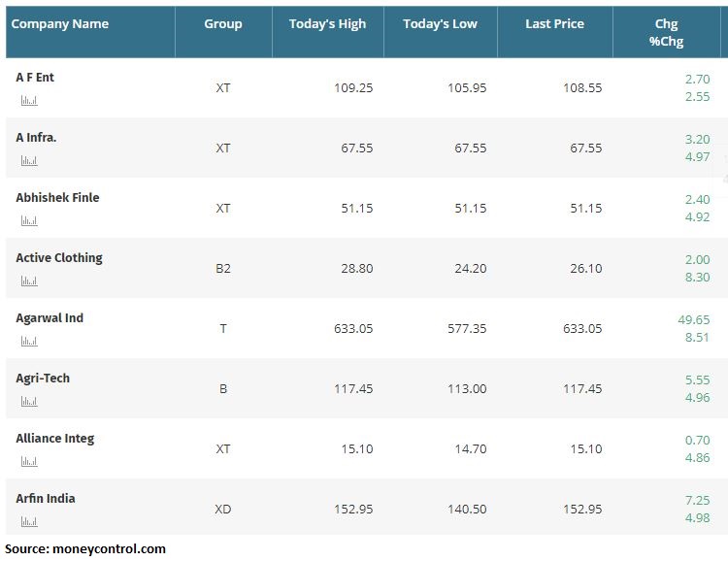The width and height of the screenshot is (728, 561).
Task: Sort by Today's High column
Action: point(327,23)
